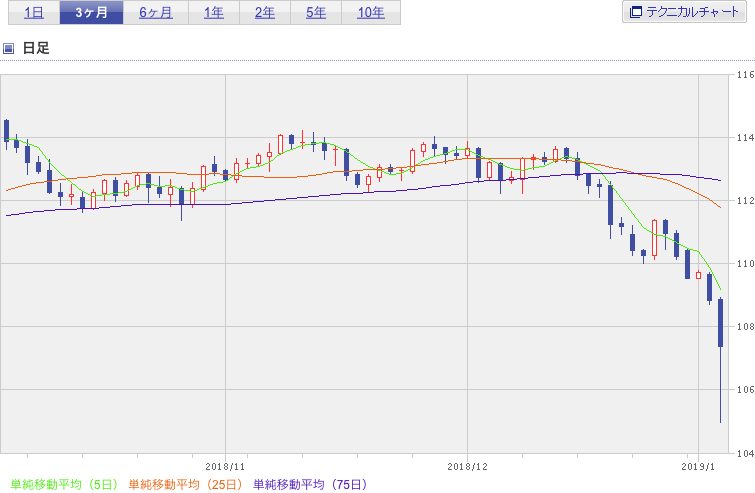Click the 108 price axis label
The width and height of the screenshot is (755, 493).
[745, 327]
